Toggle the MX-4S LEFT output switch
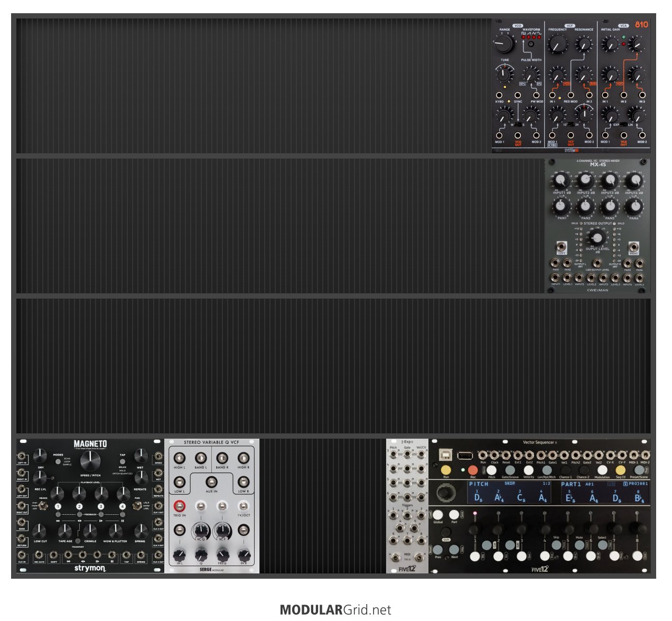Viewport: 672px width, 621px height. point(562,246)
